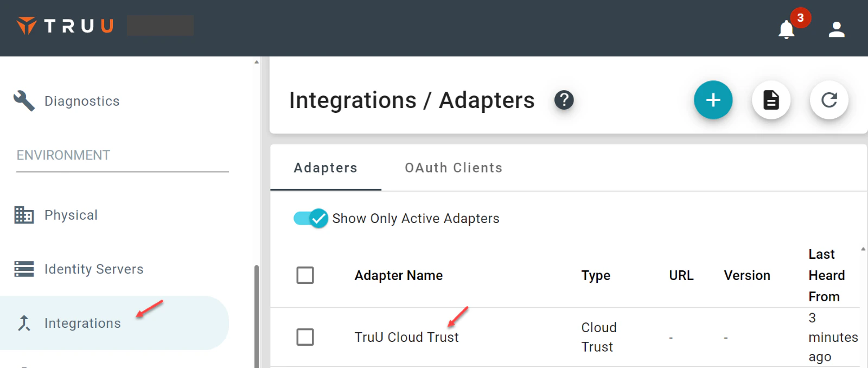This screenshot has width=868, height=368.
Task: Click the table scroll-up arrow
Action: 863,249
